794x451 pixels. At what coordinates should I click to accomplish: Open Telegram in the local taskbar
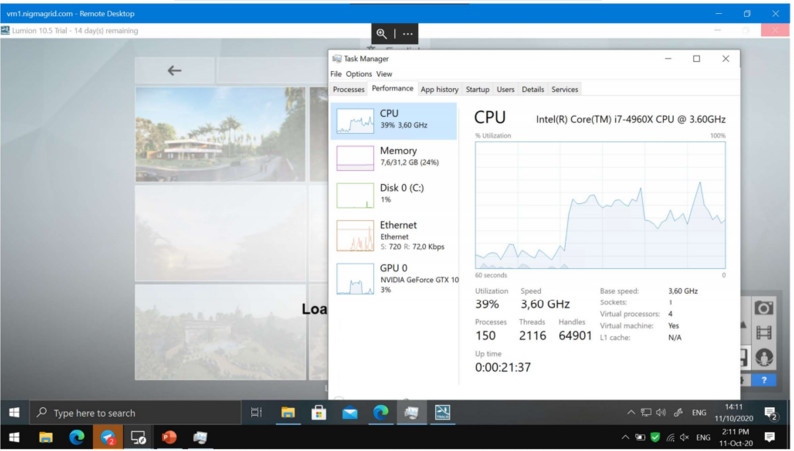tap(108, 438)
